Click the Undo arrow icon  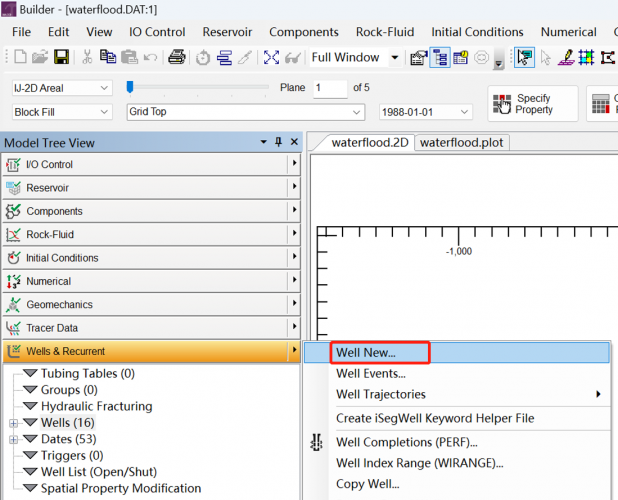150,58
